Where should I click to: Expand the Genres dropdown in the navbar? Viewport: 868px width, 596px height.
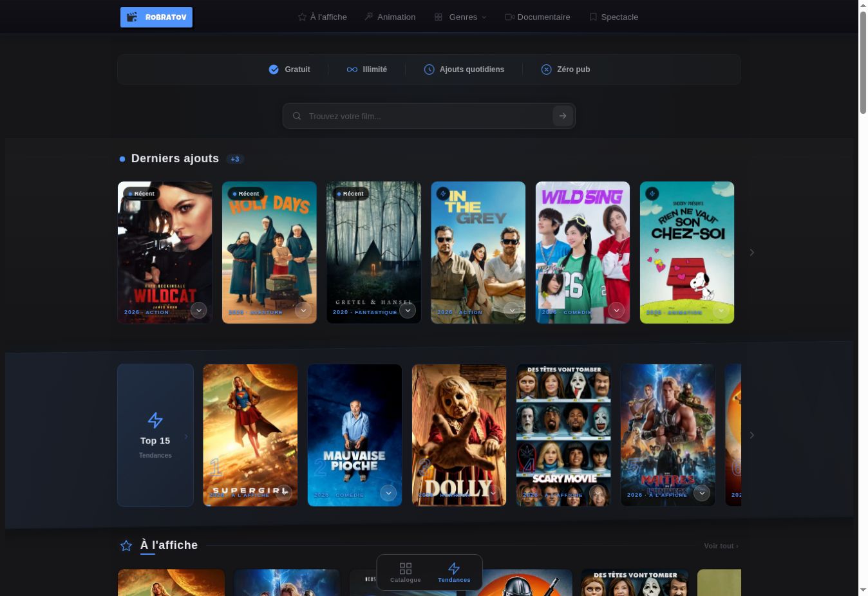460,17
